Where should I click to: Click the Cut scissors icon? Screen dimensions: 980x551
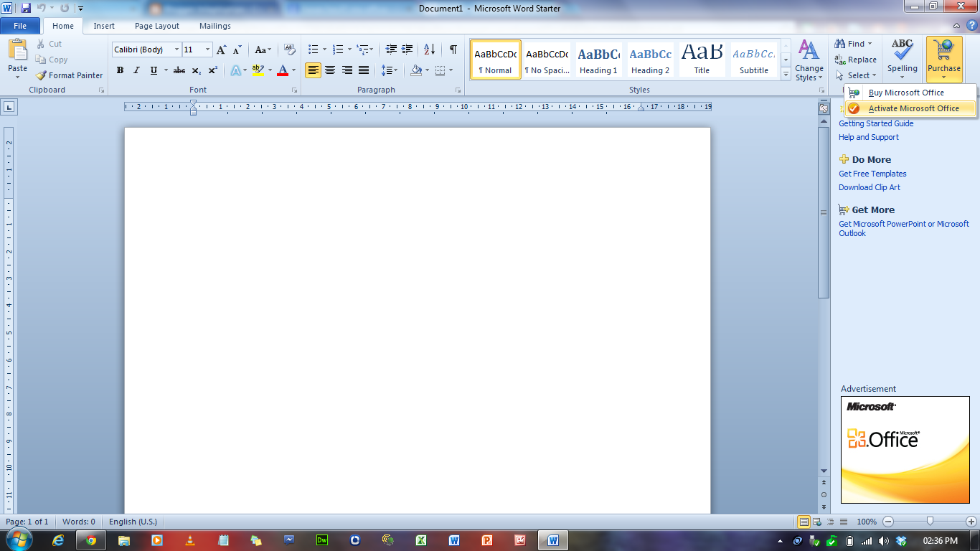[41, 44]
